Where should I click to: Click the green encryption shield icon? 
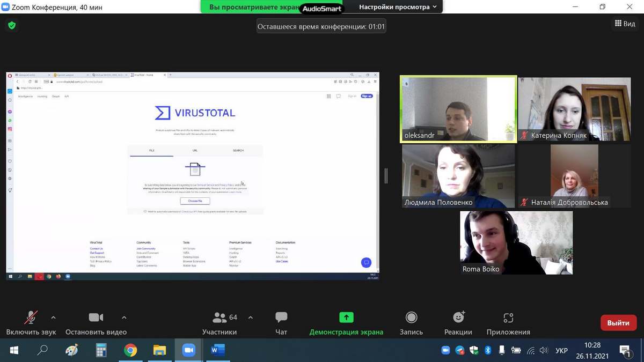point(12,25)
